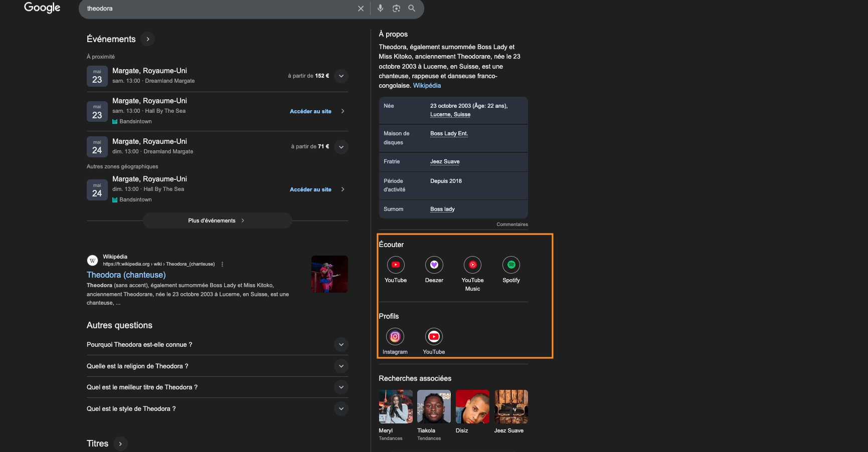Screen dimensions: 868x452
Task: Expand 'Quel est le style de Theodora ?'
Action: [x=341, y=409]
